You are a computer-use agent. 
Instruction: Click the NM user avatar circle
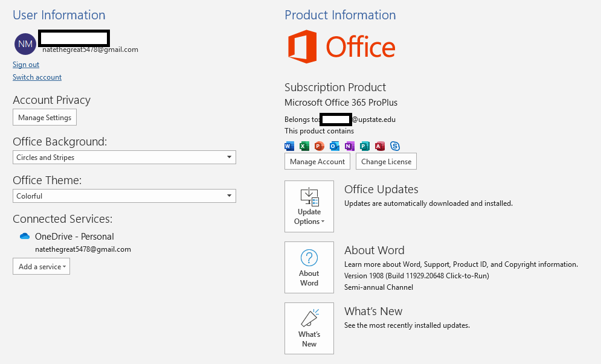pos(25,43)
